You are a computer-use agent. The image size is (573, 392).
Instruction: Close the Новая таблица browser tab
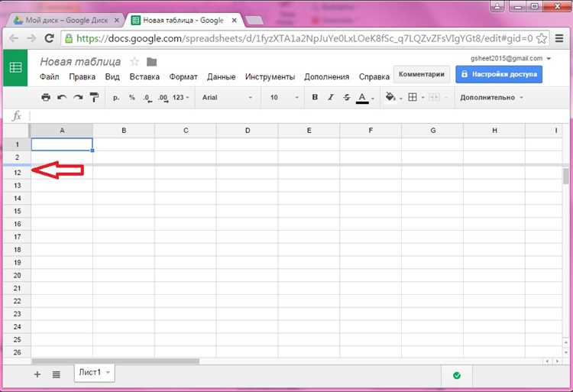(235, 21)
